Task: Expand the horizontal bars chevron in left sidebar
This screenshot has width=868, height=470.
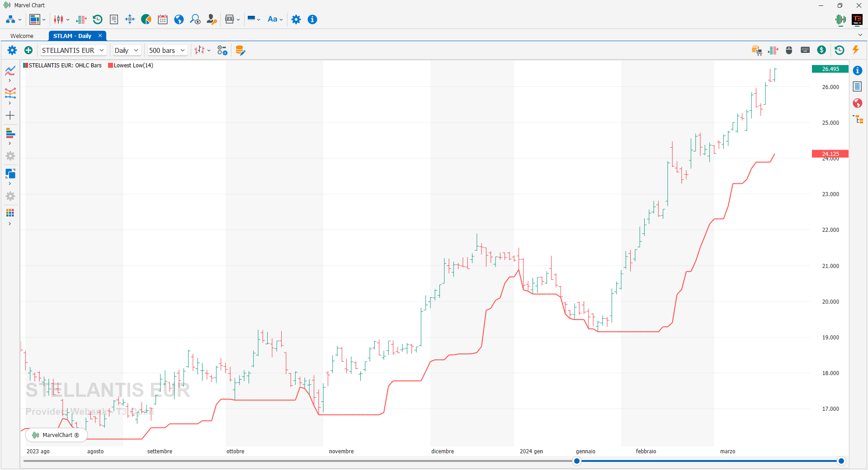Action: (9, 143)
